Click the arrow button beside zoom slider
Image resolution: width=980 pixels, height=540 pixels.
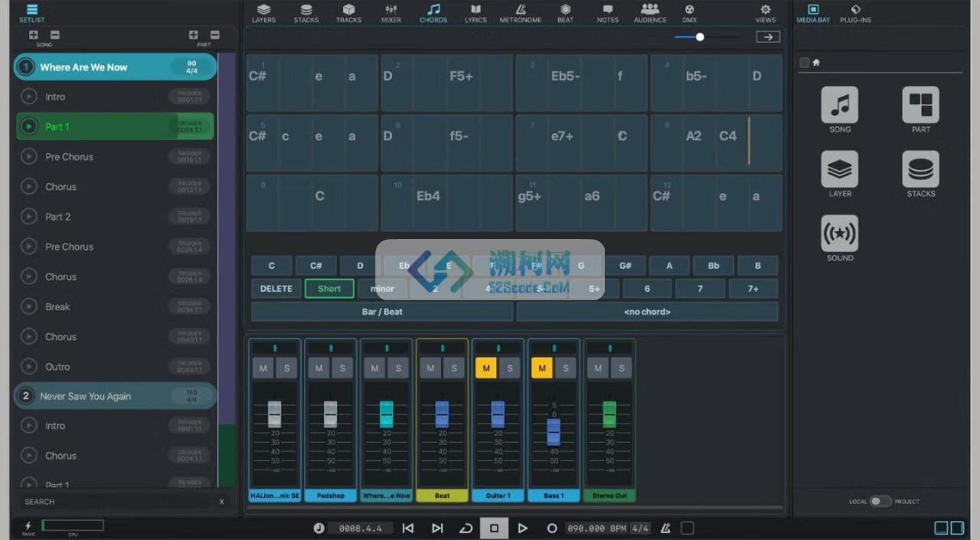768,37
